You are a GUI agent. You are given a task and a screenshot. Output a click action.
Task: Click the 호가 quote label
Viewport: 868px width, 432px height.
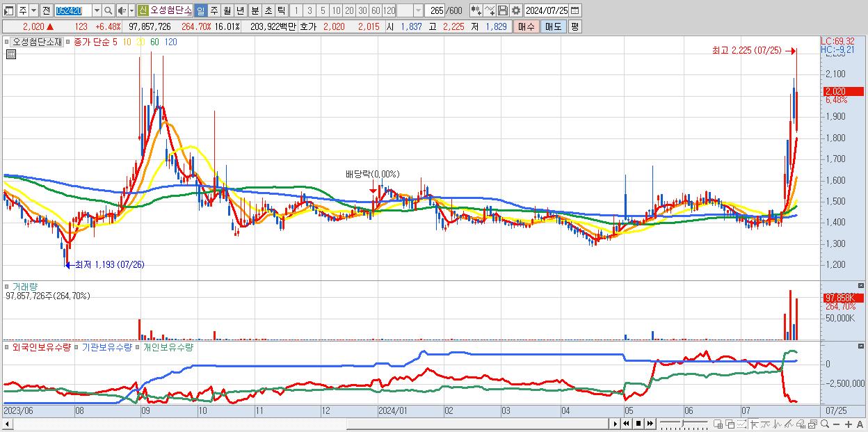coord(308,26)
